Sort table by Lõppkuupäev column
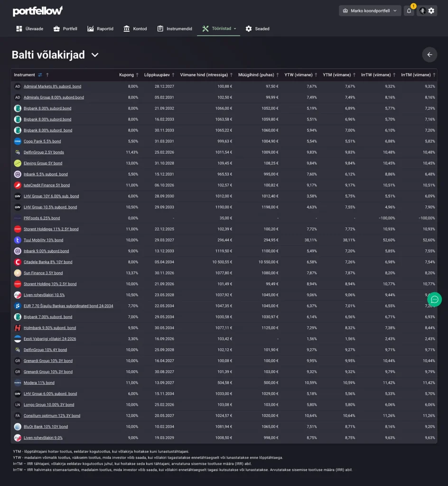Image resolution: width=448 pixels, height=486 pixels. tap(159, 75)
